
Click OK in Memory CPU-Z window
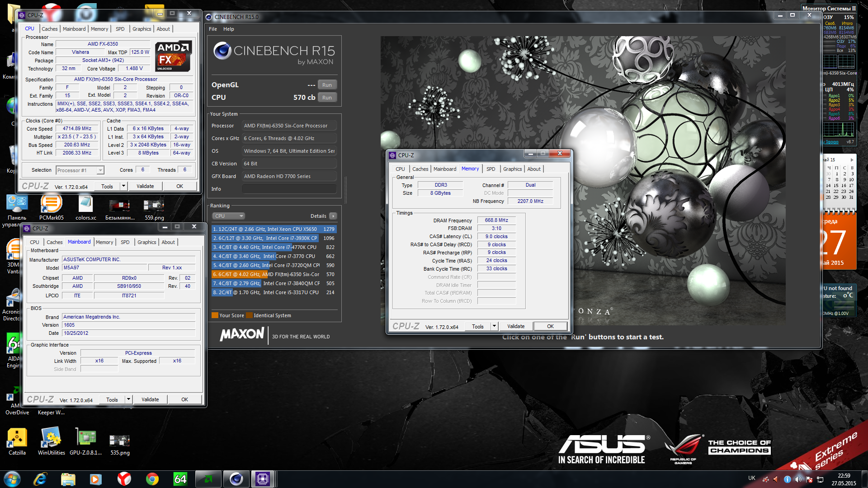[x=550, y=326]
